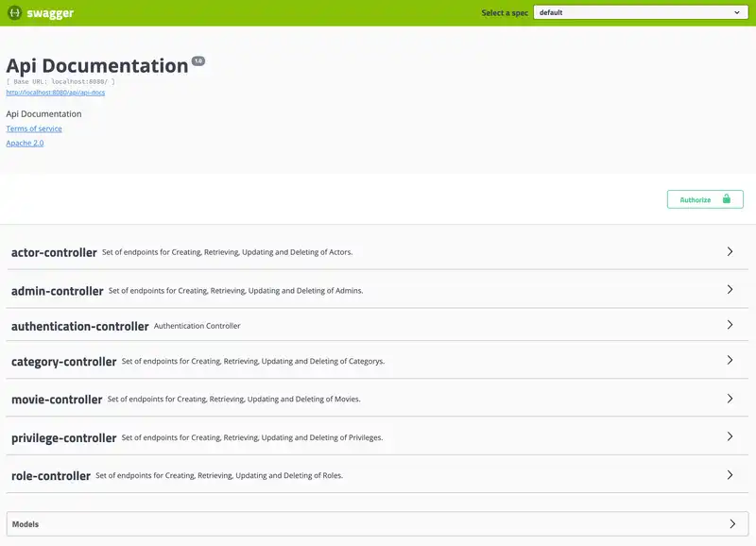Select the authentication-controller section title

pos(79,326)
